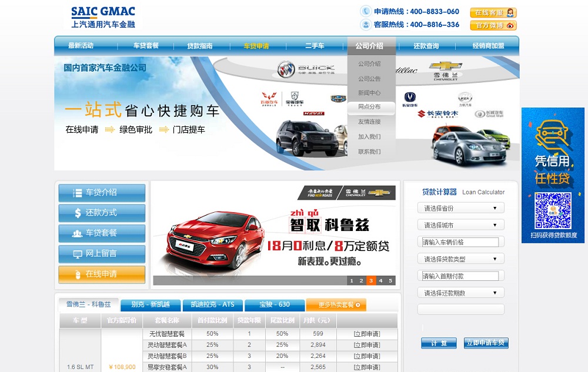Screen dimensions: 588x372
Task: Go to carousel slide 2
Action: pyautogui.click(x=361, y=280)
